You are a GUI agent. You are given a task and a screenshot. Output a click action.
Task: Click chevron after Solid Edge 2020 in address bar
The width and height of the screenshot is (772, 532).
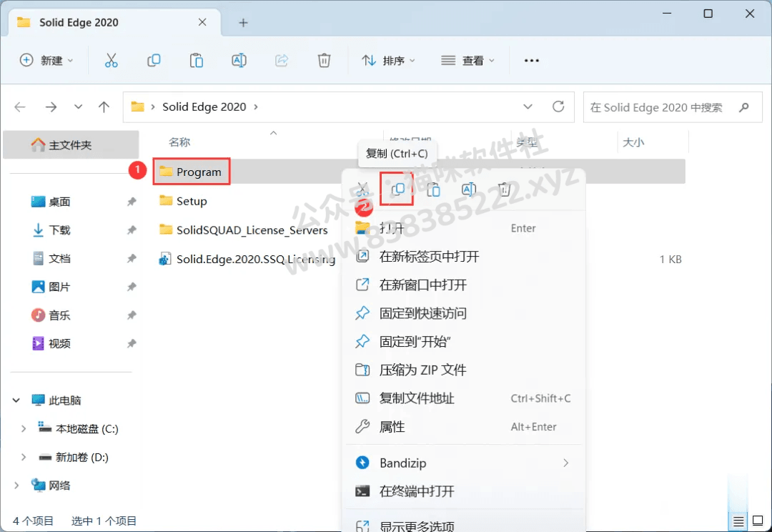pos(255,107)
